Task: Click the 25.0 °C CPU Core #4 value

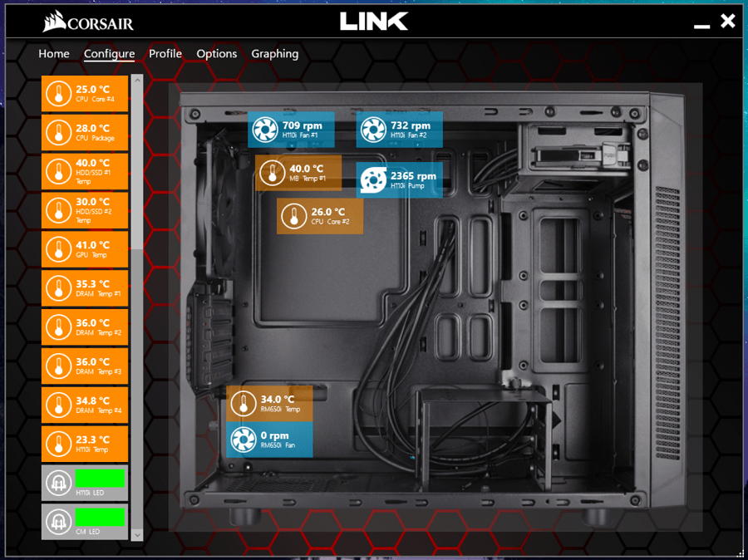Action: 92,89
